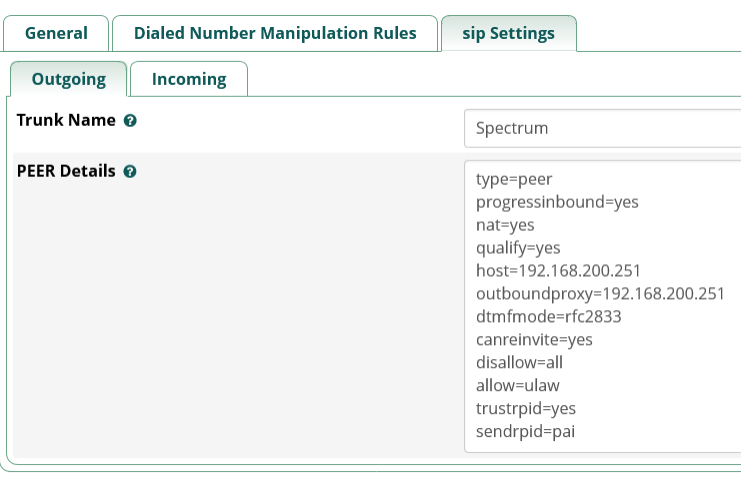The image size is (741, 479).
Task: Focus the Trunk Name field containing Spectrum
Action: [x=603, y=128]
